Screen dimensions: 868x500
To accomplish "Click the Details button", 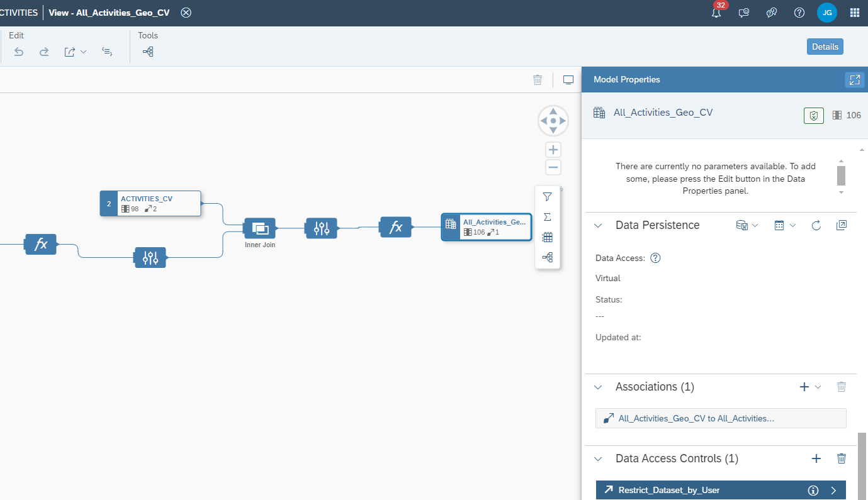I will [825, 46].
